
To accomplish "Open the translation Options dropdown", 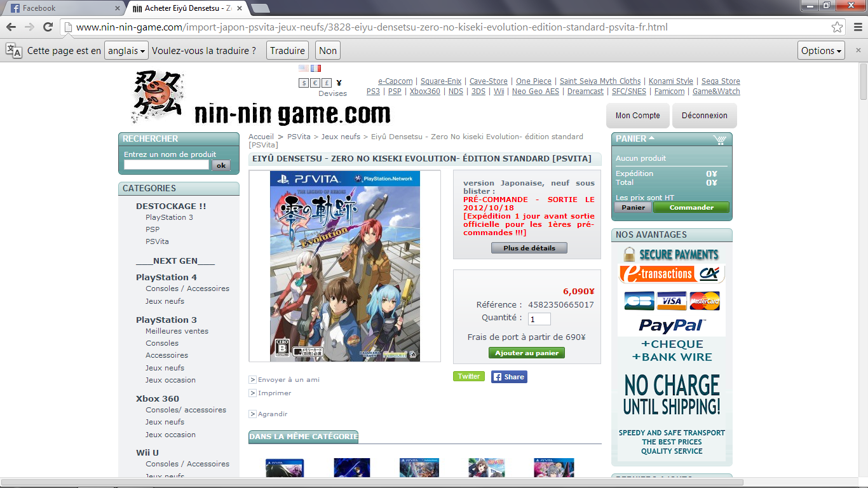I will (x=821, y=51).
